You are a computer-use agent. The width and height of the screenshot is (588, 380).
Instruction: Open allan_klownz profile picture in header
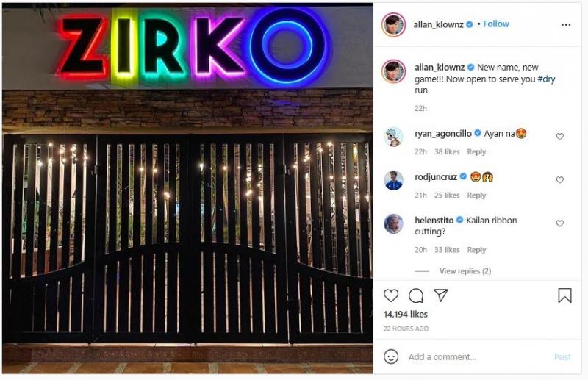click(393, 25)
